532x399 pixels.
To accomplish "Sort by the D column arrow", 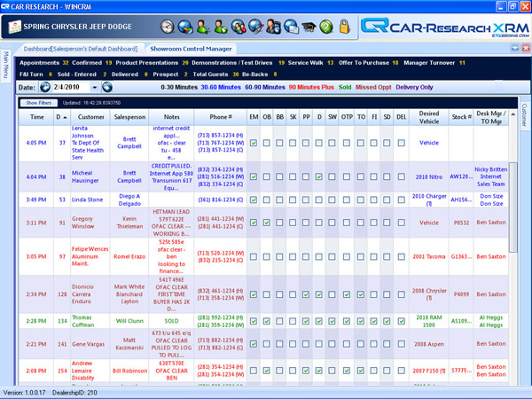I will point(65,117).
